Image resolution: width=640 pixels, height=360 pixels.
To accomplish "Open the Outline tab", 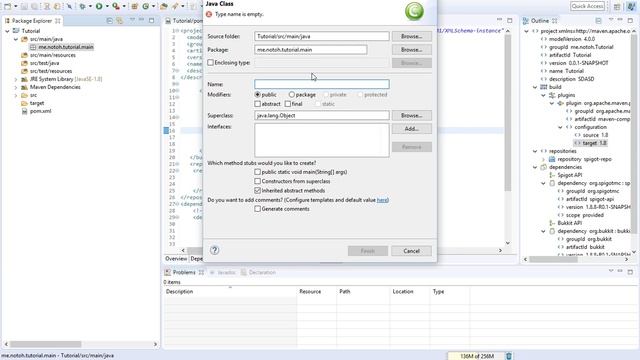I will click(540, 20).
